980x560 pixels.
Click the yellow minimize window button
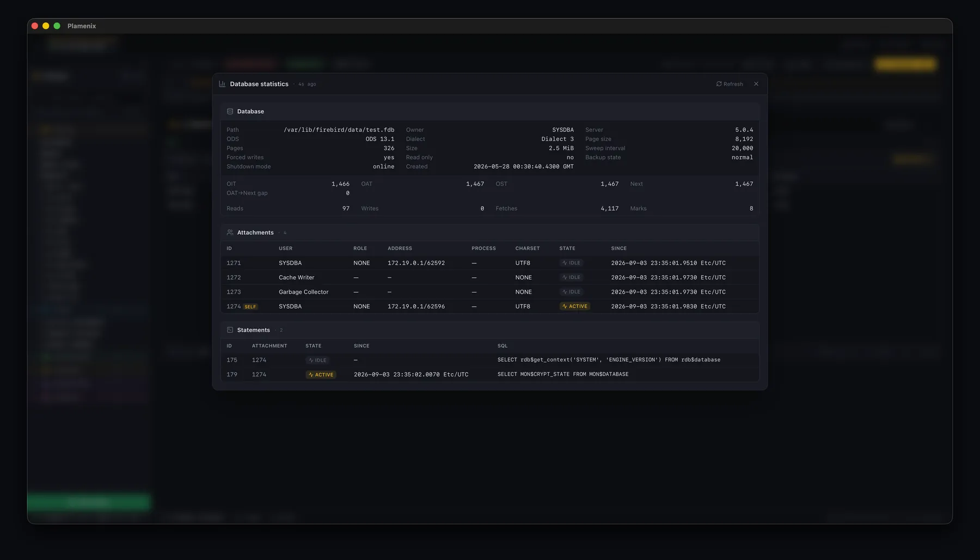(46, 26)
